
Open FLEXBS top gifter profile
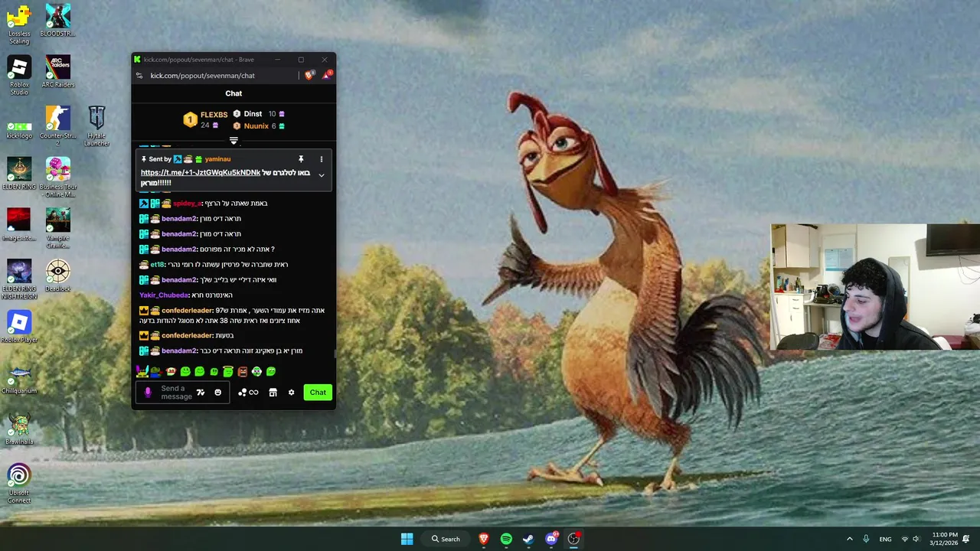pos(214,115)
